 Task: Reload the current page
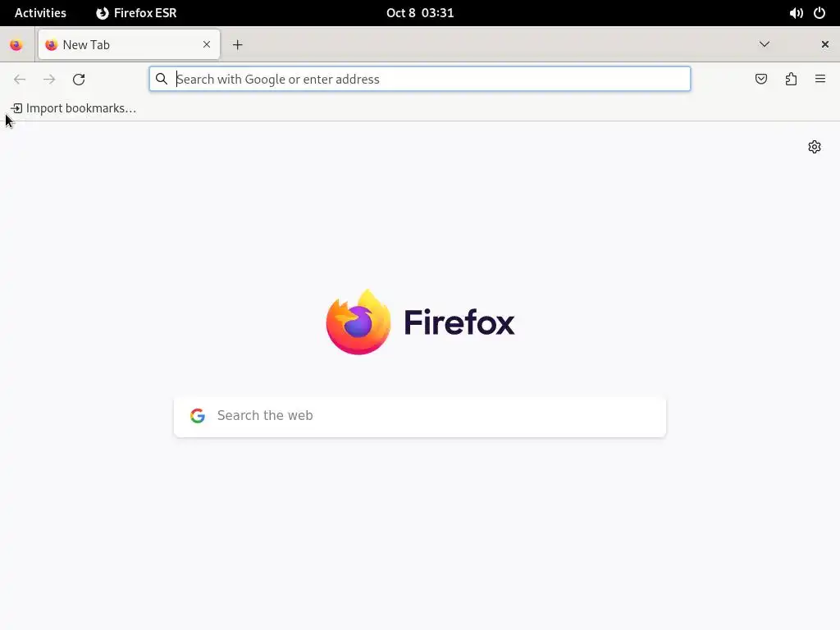(79, 80)
